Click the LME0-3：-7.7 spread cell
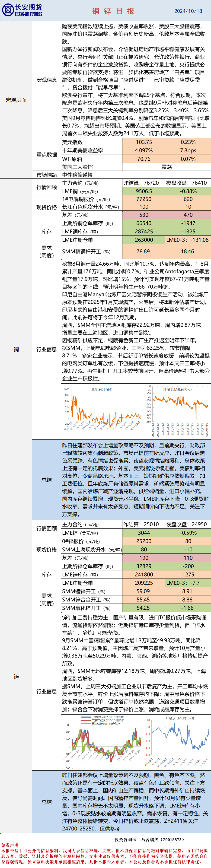This screenshot has width=211, height=868. click(188, 583)
